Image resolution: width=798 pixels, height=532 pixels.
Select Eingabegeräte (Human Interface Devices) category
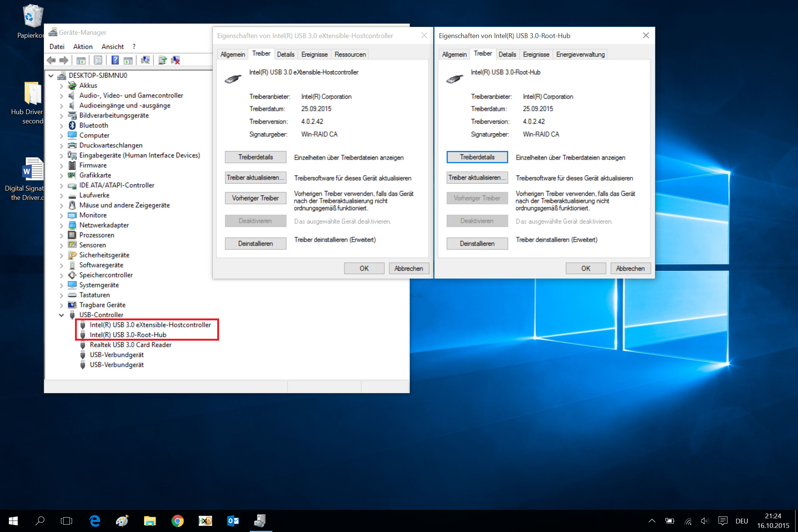tap(139, 156)
